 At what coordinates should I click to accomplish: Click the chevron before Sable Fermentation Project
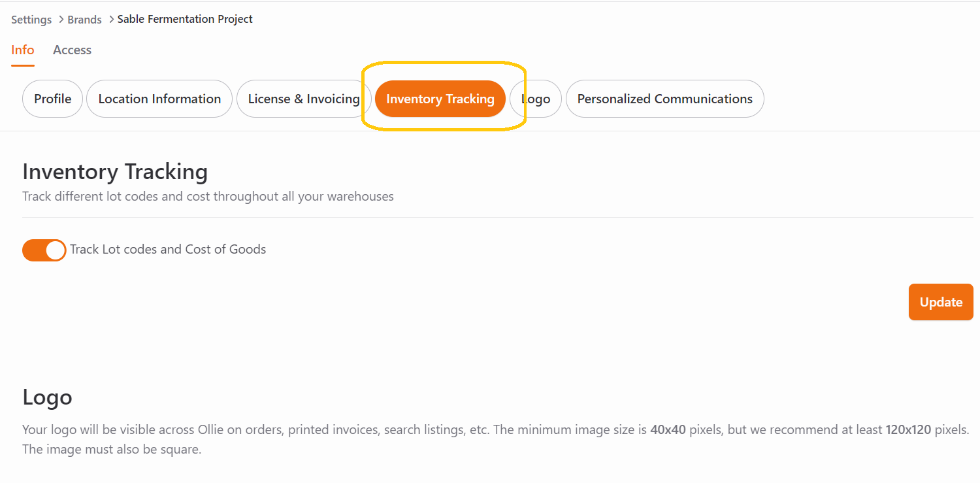tap(112, 20)
